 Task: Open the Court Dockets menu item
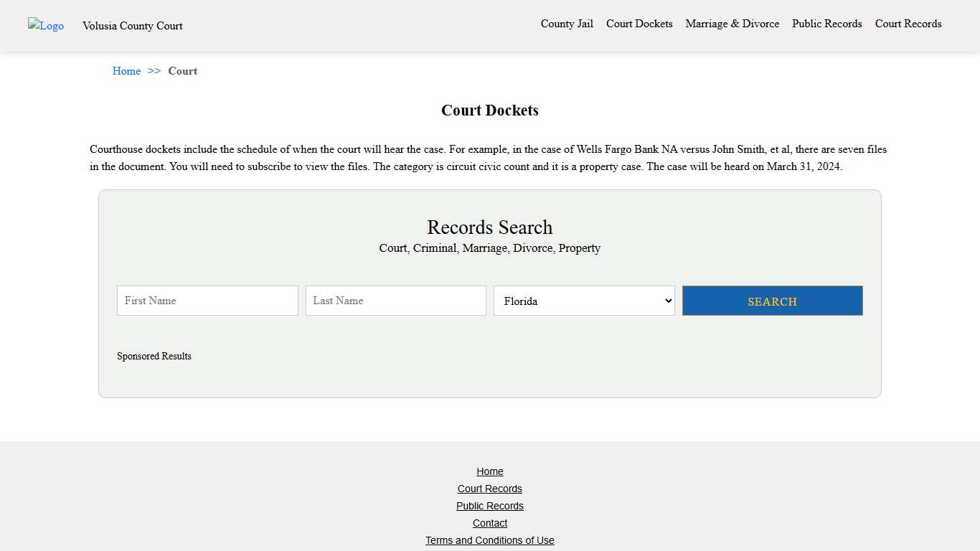tap(639, 24)
